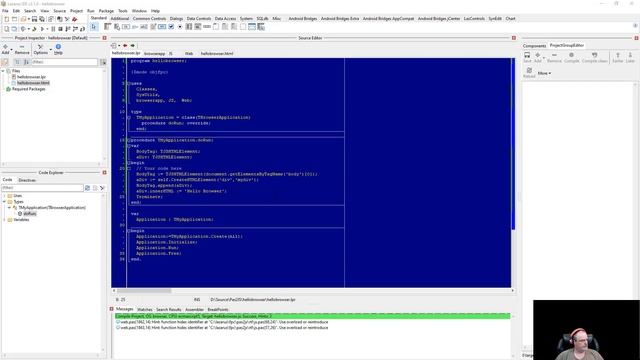The height and width of the screenshot is (360, 640).
Task: Click the New Form toolbar icon
Action: (14, 19)
